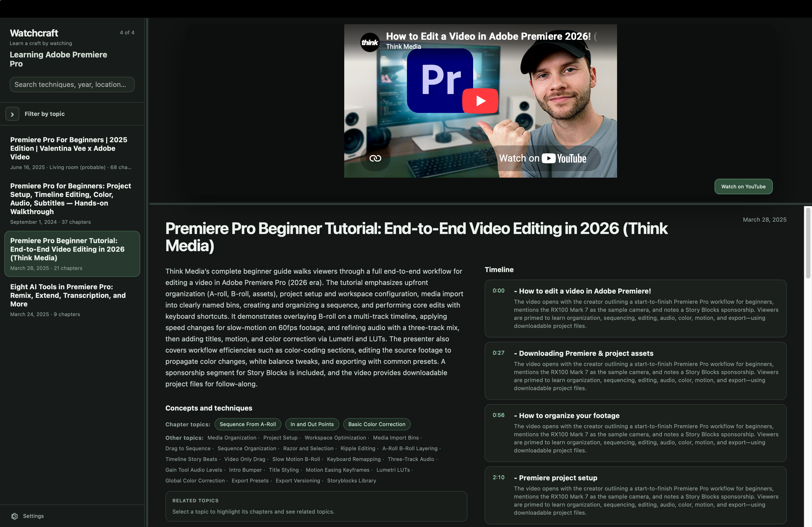Click the Workspace Optimization topic
This screenshot has width=812, height=527.
335,437
